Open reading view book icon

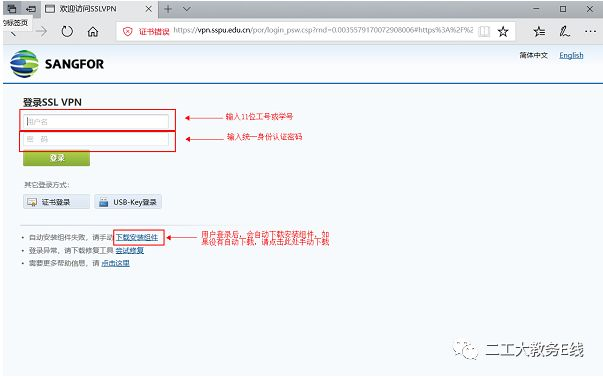(484, 32)
